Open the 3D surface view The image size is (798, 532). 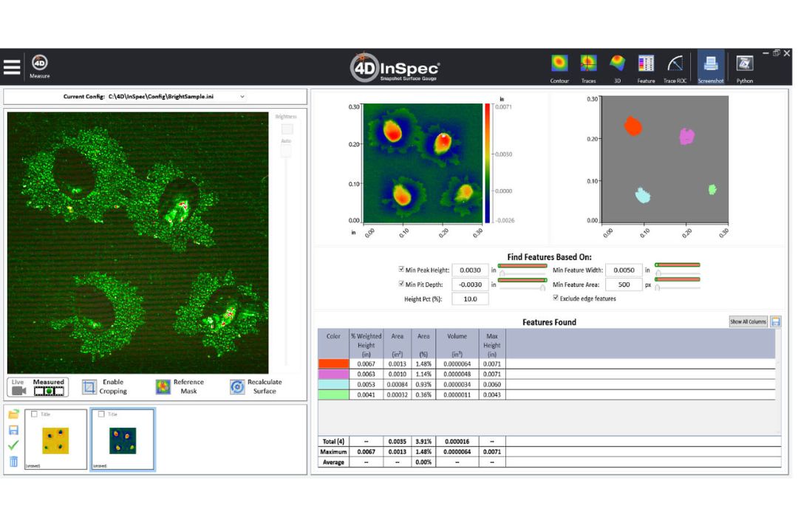[x=617, y=64]
